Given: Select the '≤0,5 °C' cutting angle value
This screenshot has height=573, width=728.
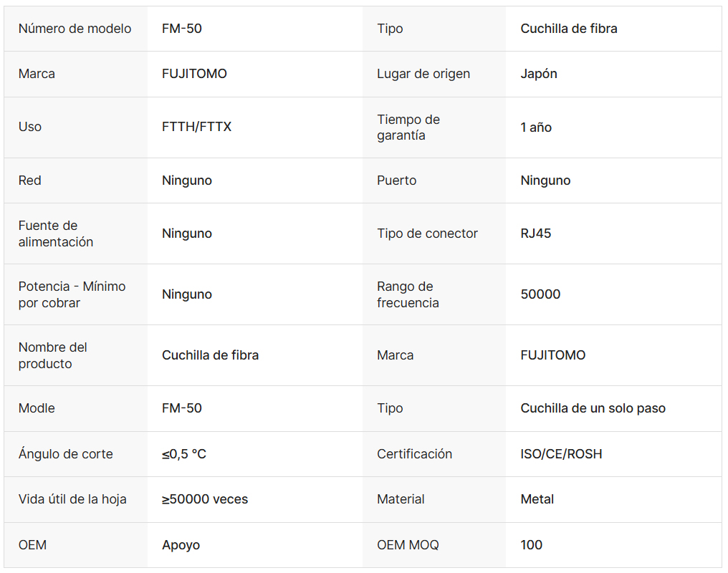Looking at the screenshot, I should click(184, 454).
